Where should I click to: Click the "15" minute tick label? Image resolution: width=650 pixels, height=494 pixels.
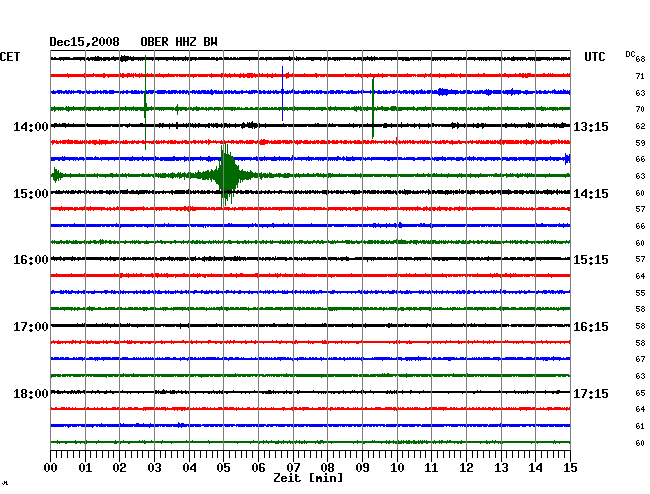pyautogui.click(x=570, y=468)
